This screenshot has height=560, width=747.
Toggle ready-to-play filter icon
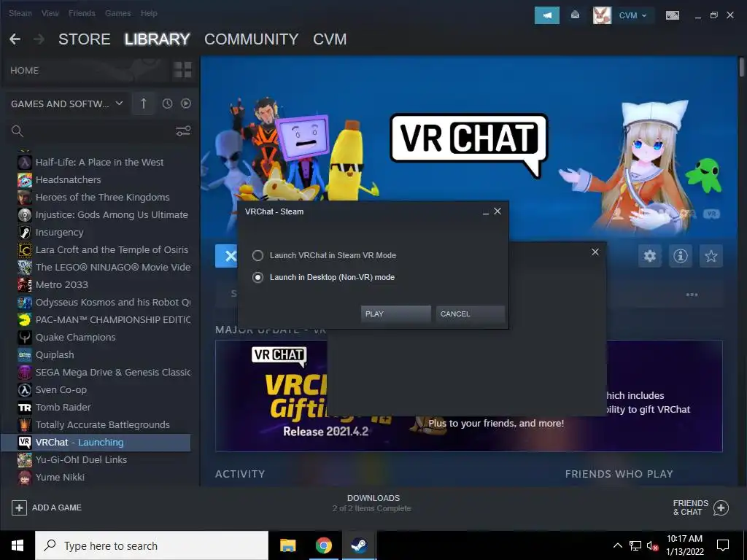click(186, 104)
